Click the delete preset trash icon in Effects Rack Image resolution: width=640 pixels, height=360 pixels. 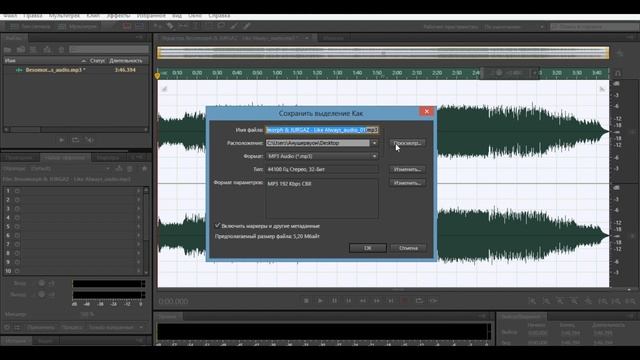pyautogui.click(x=130, y=168)
